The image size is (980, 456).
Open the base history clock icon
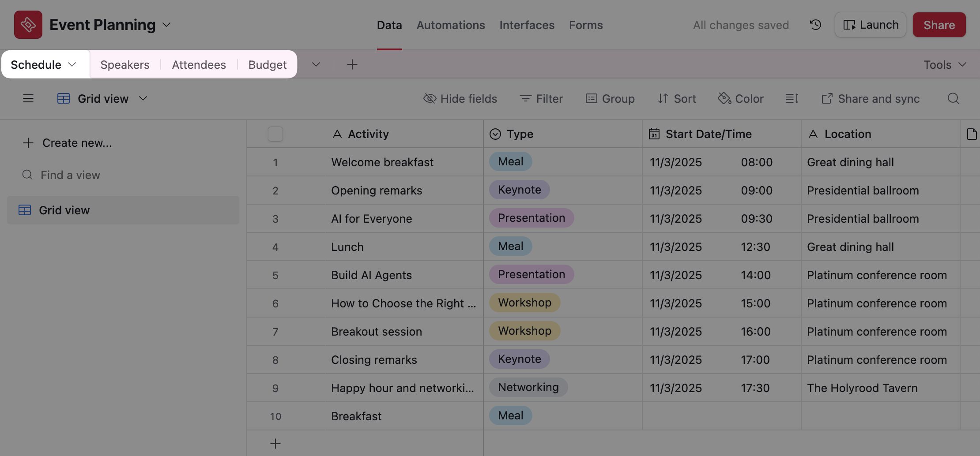(815, 25)
